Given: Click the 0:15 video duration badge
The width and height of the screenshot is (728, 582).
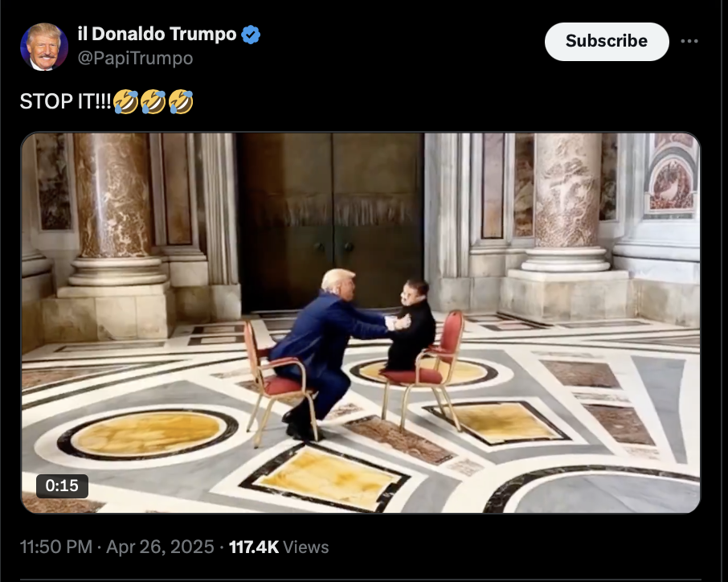Looking at the screenshot, I should 62,486.
